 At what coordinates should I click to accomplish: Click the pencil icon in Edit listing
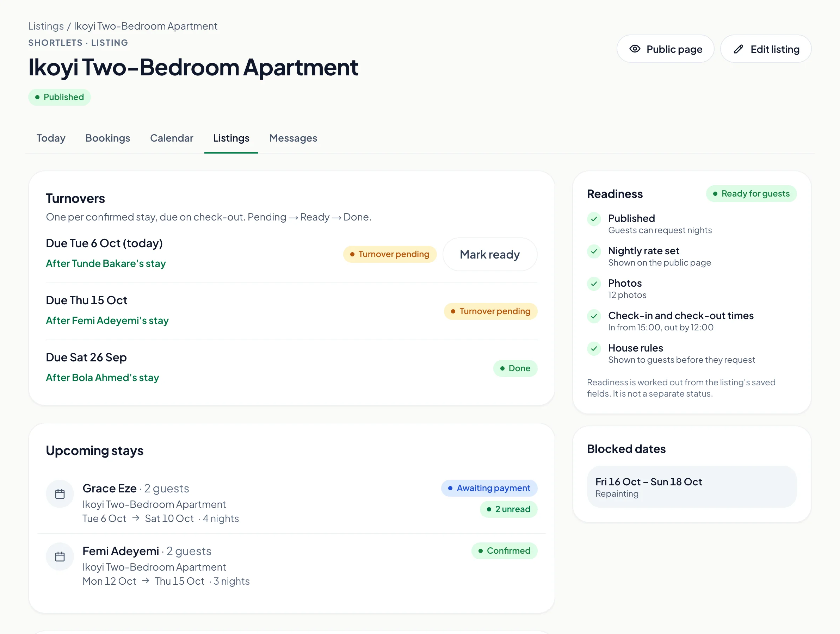pyautogui.click(x=738, y=49)
